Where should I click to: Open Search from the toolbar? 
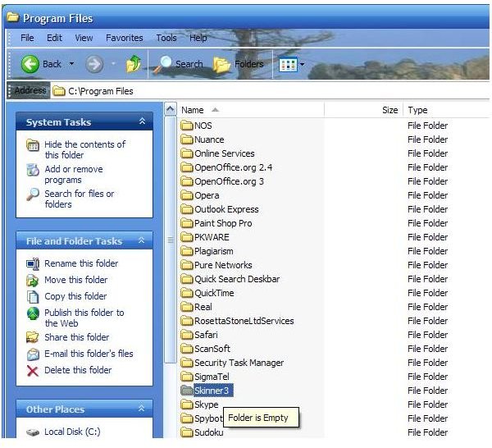(178, 64)
